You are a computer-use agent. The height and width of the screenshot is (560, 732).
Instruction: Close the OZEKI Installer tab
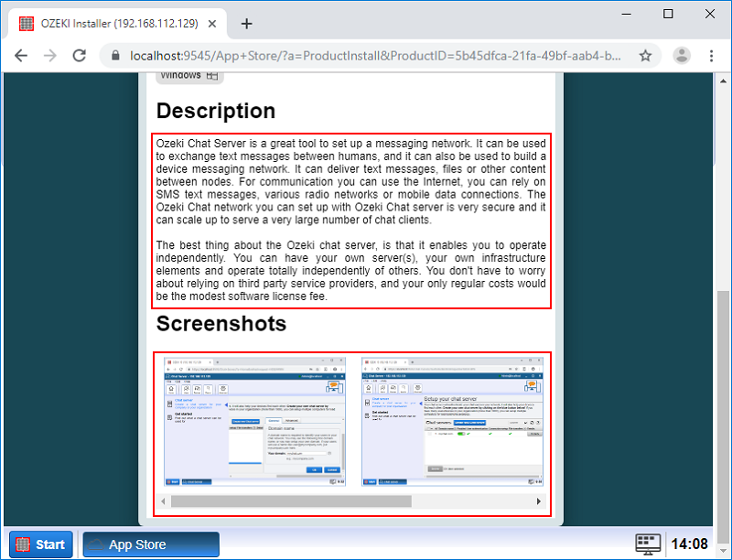tap(212, 24)
